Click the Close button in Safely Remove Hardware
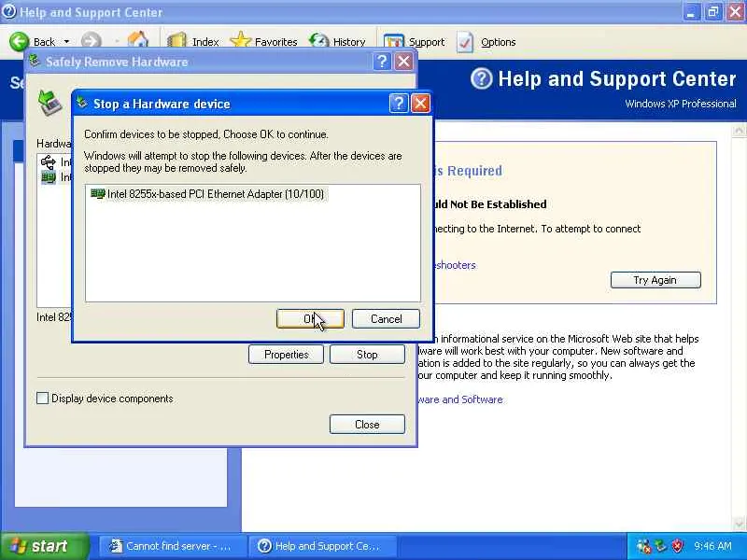747x560 pixels. click(367, 425)
